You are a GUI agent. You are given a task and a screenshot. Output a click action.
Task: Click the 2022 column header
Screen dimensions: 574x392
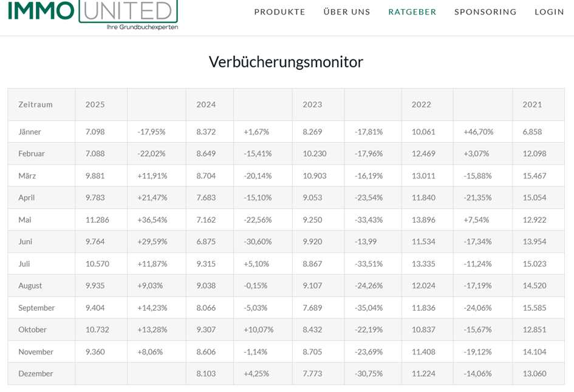[x=422, y=104]
